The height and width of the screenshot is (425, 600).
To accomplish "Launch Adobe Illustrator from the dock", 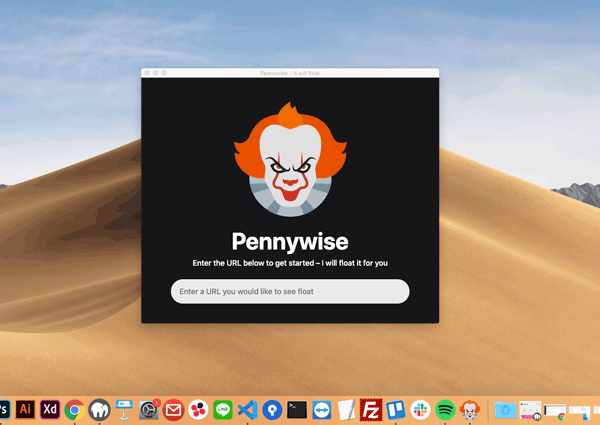I will pyautogui.click(x=25, y=410).
